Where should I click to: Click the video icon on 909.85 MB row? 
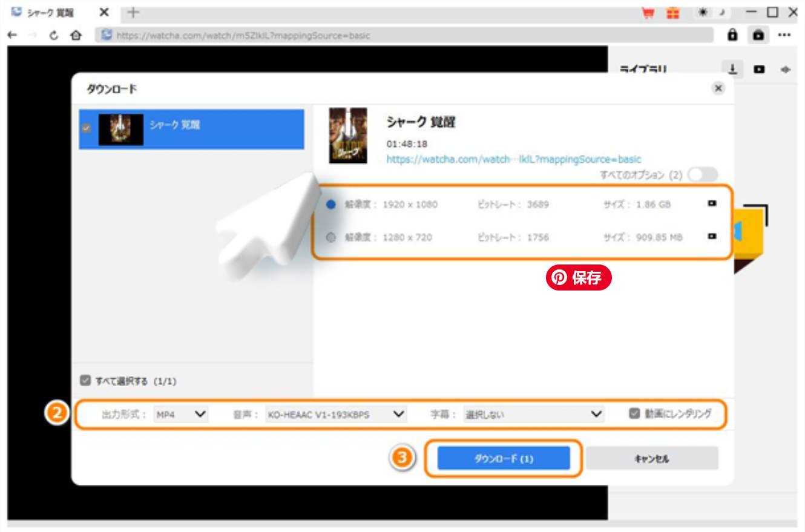pos(712,236)
